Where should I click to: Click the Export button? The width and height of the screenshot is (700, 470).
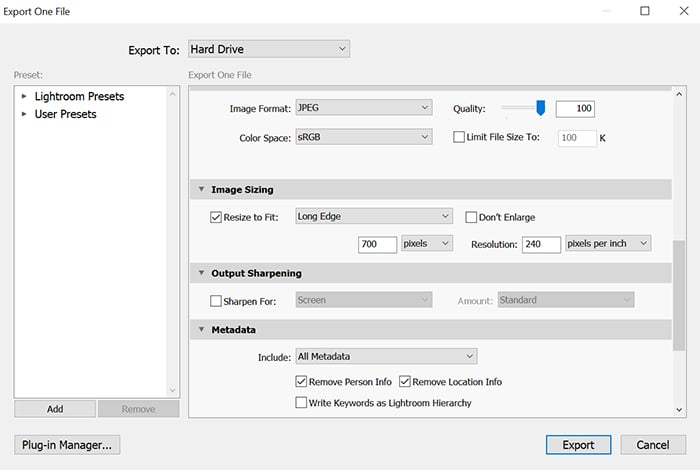[x=578, y=445]
